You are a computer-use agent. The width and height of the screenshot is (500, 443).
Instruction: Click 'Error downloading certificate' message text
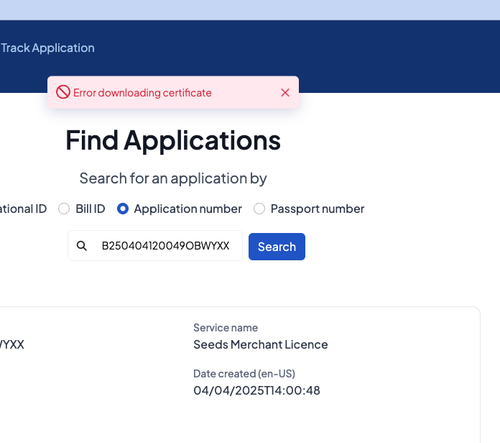[142, 93]
